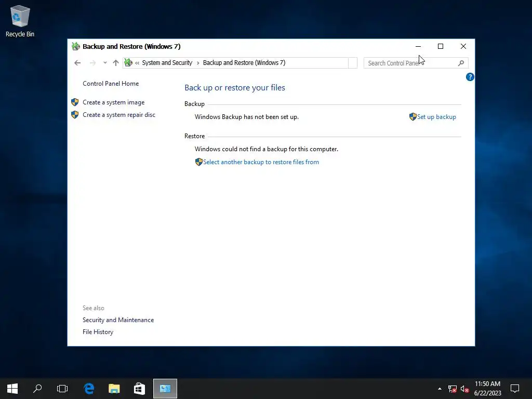532x399 pixels.
Task: Click shield icon beside Create a system image
Action: (75, 102)
